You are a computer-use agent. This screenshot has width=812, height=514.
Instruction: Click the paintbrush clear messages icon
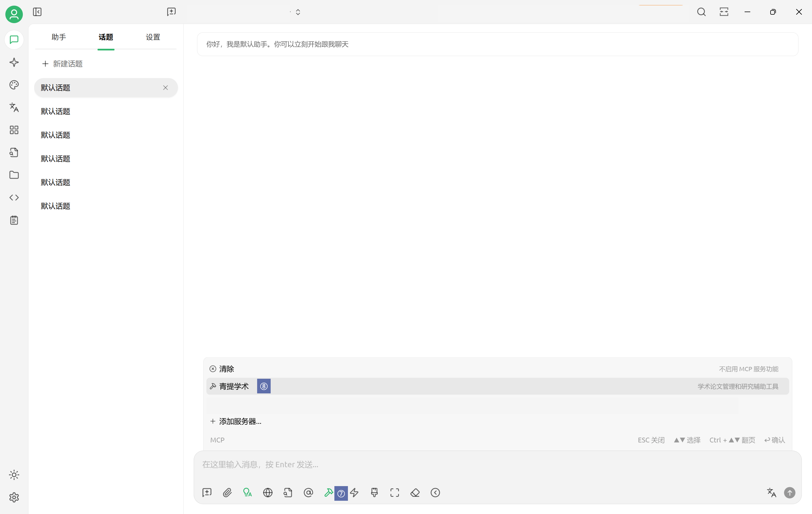point(374,492)
